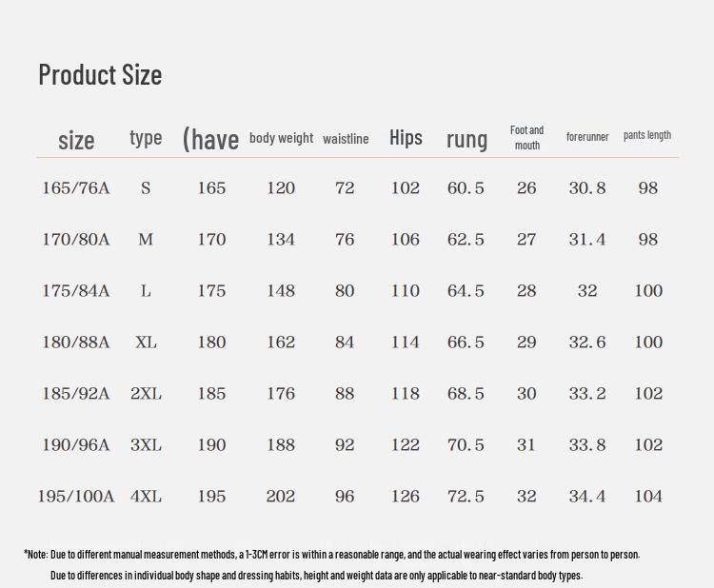
Task: Click the 4XL type cell
Action: click(x=146, y=497)
